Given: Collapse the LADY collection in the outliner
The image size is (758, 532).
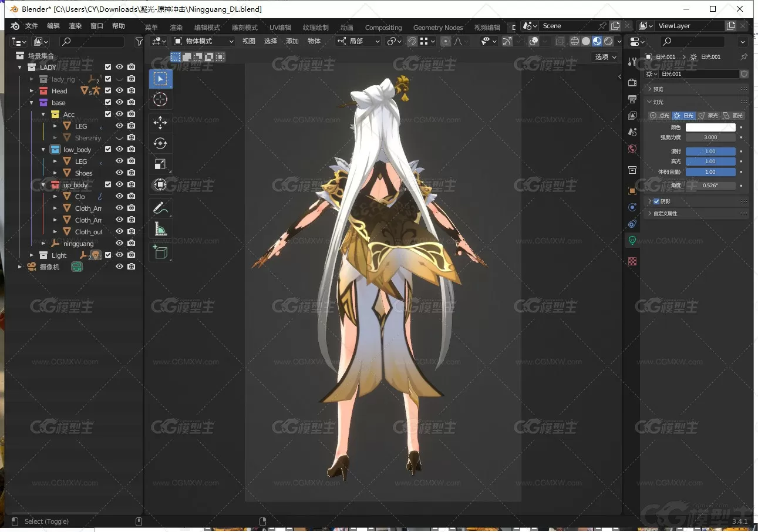Looking at the screenshot, I should click(x=20, y=68).
